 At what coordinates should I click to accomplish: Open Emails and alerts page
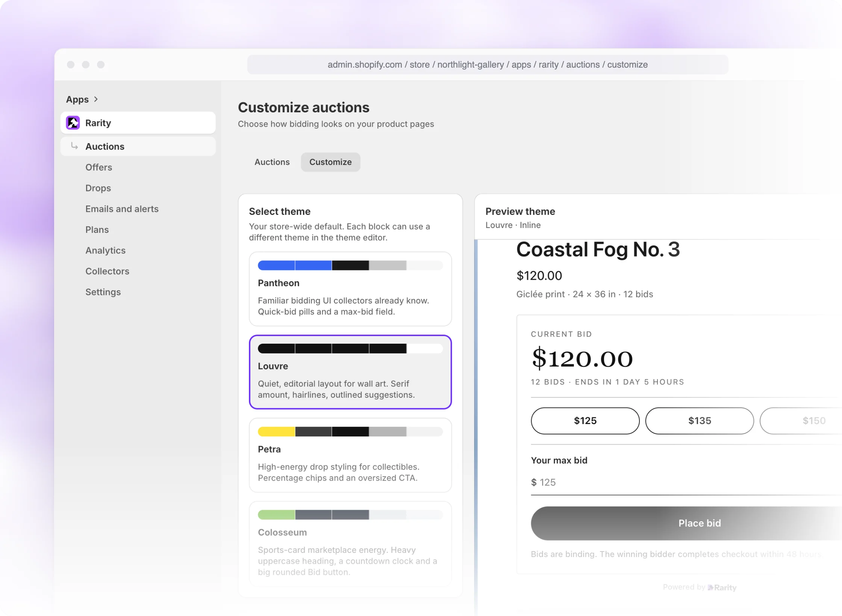tap(122, 209)
